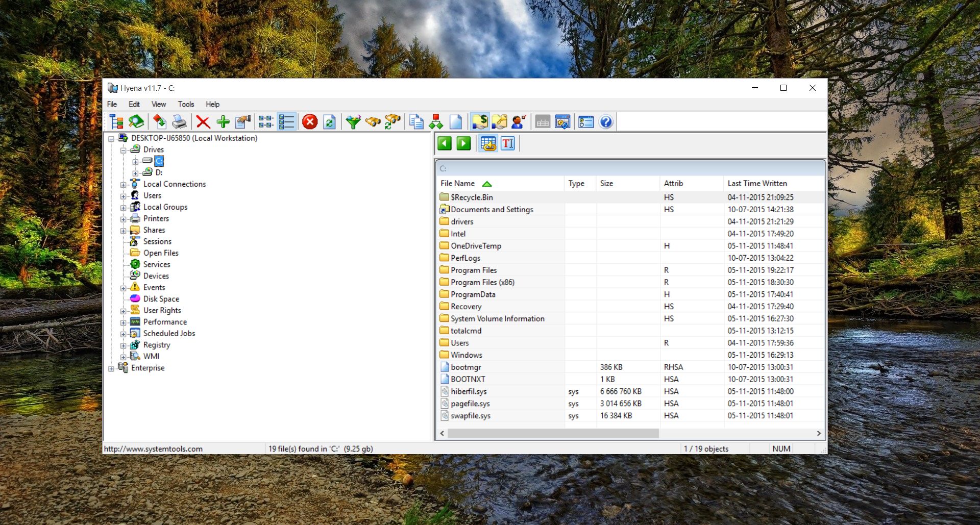
Task: Toggle the hidden shares folder icon with dollar sign
Action: (x=480, y=122)
